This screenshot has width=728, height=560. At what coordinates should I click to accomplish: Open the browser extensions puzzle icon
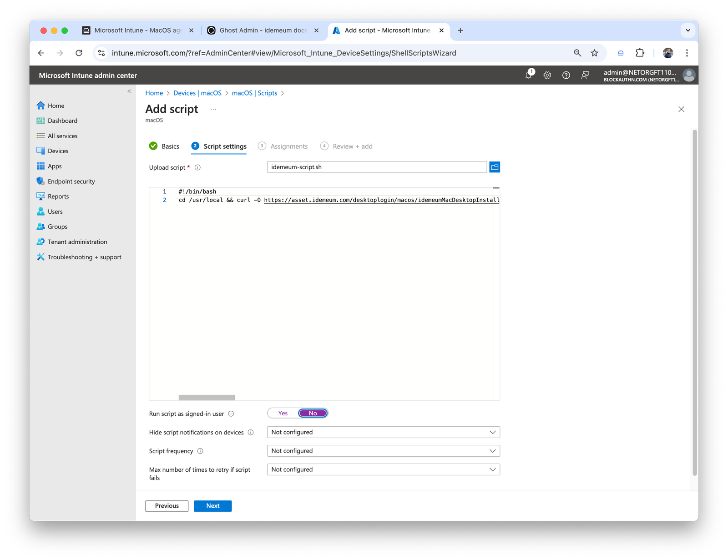click(x=640, y=53)
